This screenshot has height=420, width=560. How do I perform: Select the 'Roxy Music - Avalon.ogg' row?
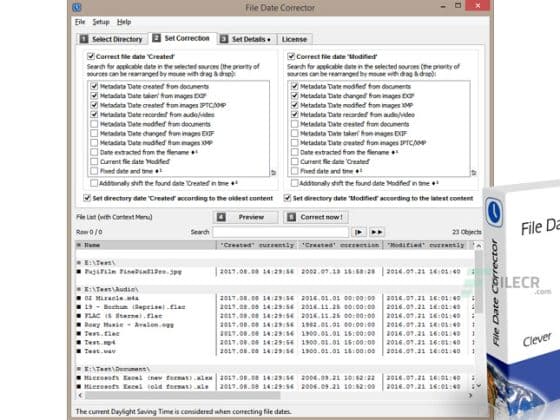(275, 325)
